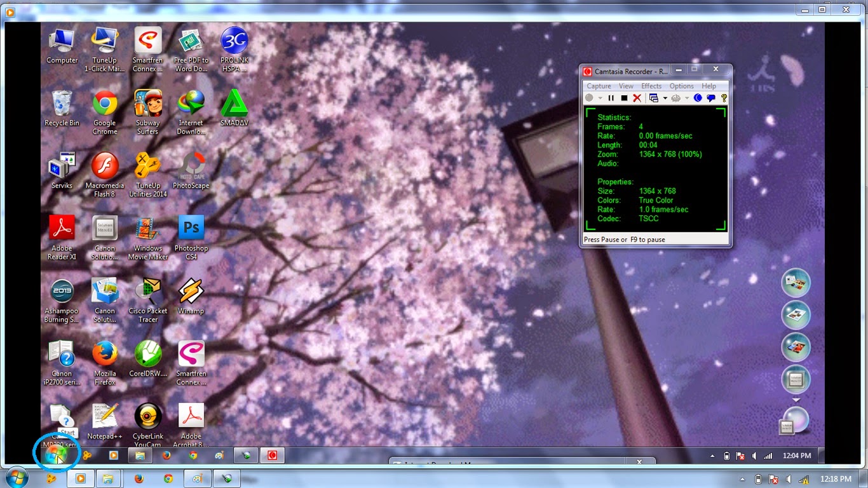Open Notepad++ desktop shortcut

(x=105, y=421)
